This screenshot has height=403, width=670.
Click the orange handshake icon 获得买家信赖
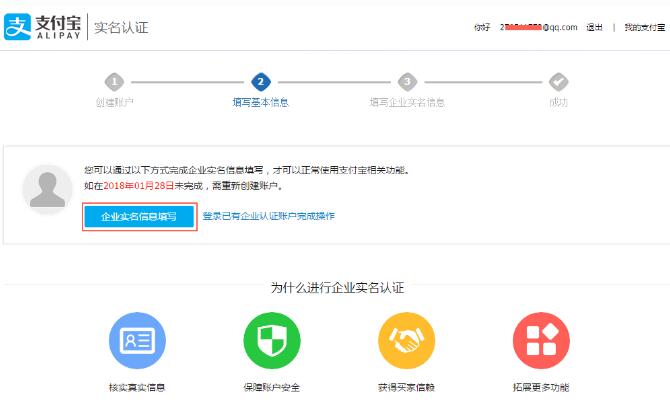[406, 341]
